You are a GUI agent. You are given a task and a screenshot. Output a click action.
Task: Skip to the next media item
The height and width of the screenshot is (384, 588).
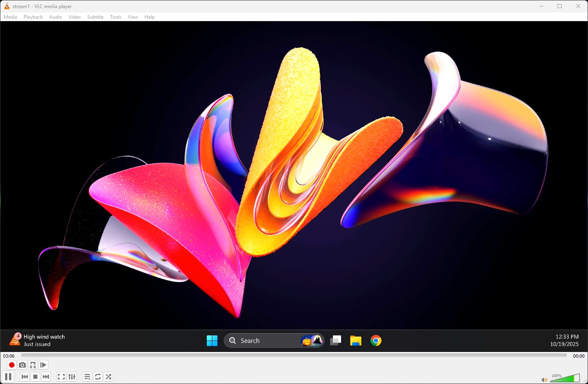[46, 377]
